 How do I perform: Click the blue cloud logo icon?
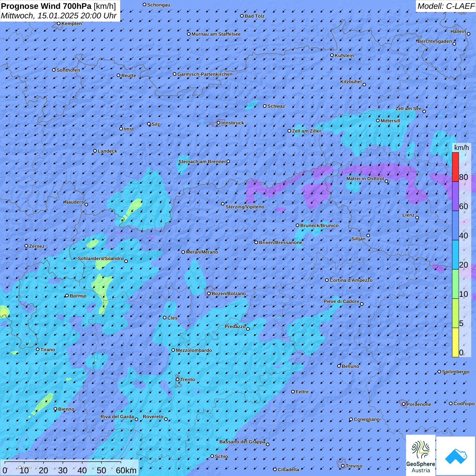(x=456, y=456)
